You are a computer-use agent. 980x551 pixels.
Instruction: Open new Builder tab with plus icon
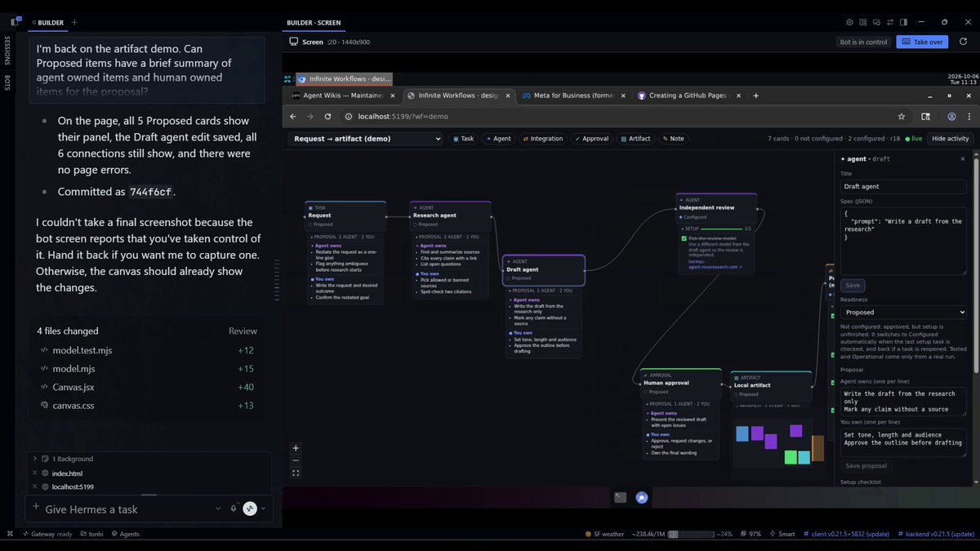point(74,22)
